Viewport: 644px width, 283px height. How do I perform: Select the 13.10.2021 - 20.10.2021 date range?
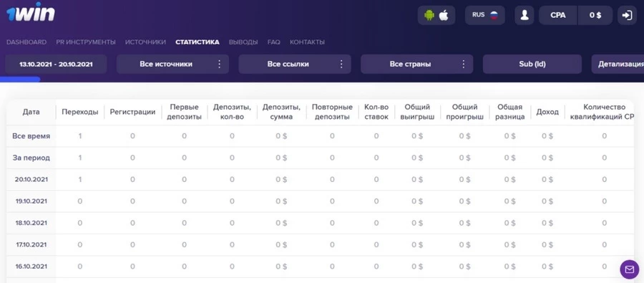click(x=56, y=64)
